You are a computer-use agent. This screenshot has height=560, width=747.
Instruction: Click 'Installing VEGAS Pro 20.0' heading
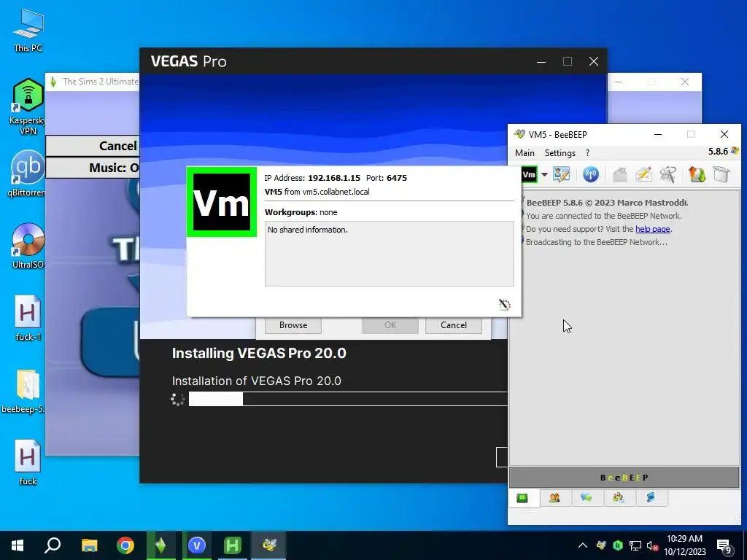(259, 354)
